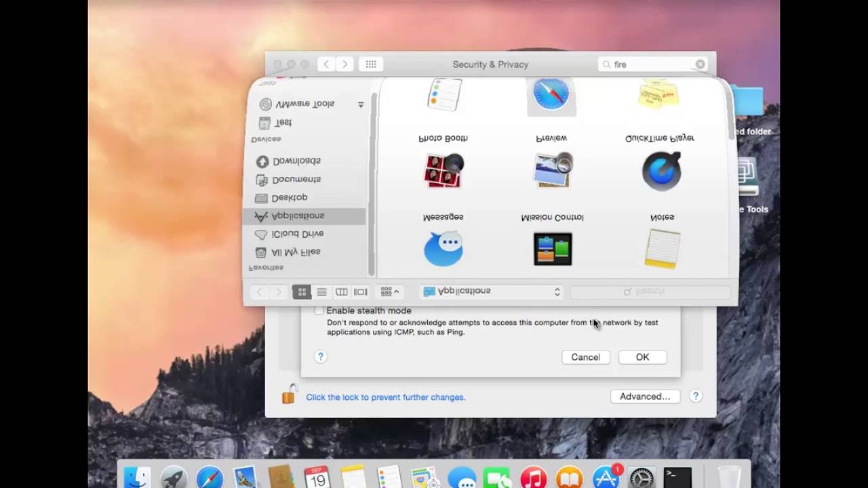Open Maps from the Dock

pyautogui.click(x=425, y=479)
